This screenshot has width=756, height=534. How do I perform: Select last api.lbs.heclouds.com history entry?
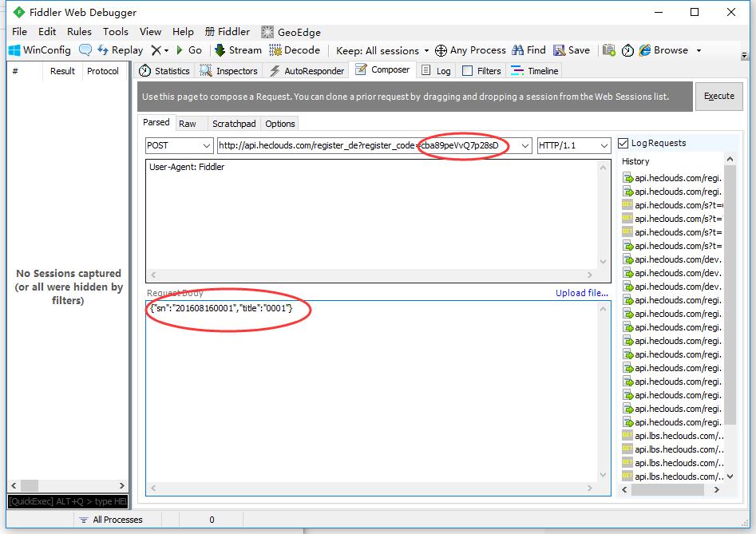[672, 477]
